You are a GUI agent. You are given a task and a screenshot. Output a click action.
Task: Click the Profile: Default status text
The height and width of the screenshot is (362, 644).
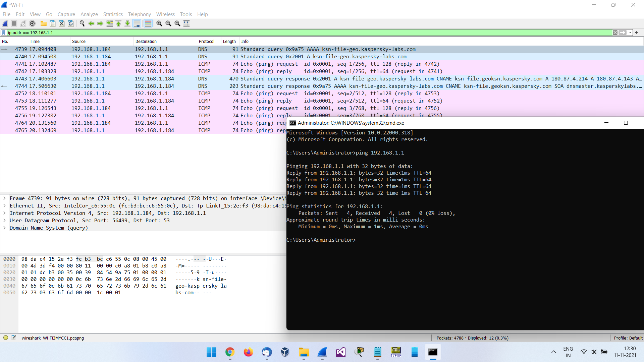628,338
